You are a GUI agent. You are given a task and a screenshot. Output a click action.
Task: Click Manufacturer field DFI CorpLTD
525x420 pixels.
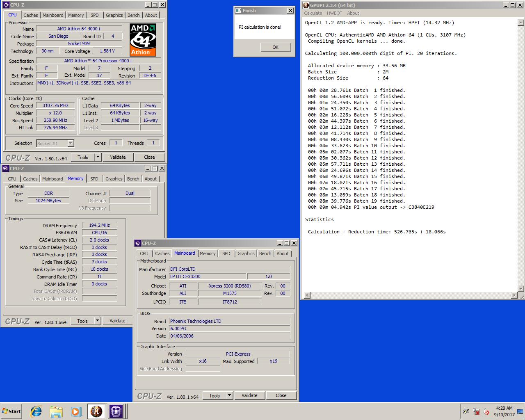click(x=229, y=269)
